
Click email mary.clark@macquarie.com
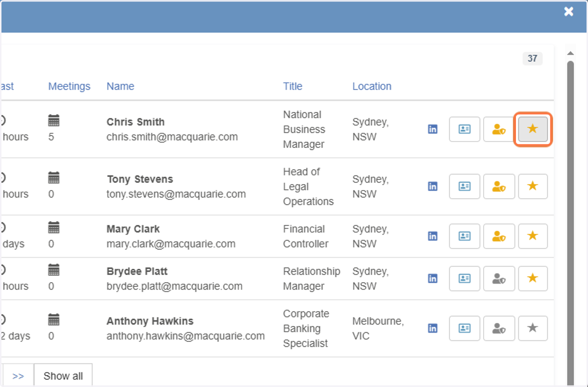tap(171, 244)
